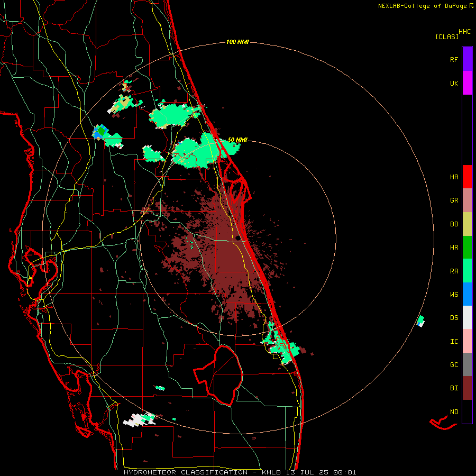
Task: Click the [CLAS] units label
Action: tap(447, 36)
